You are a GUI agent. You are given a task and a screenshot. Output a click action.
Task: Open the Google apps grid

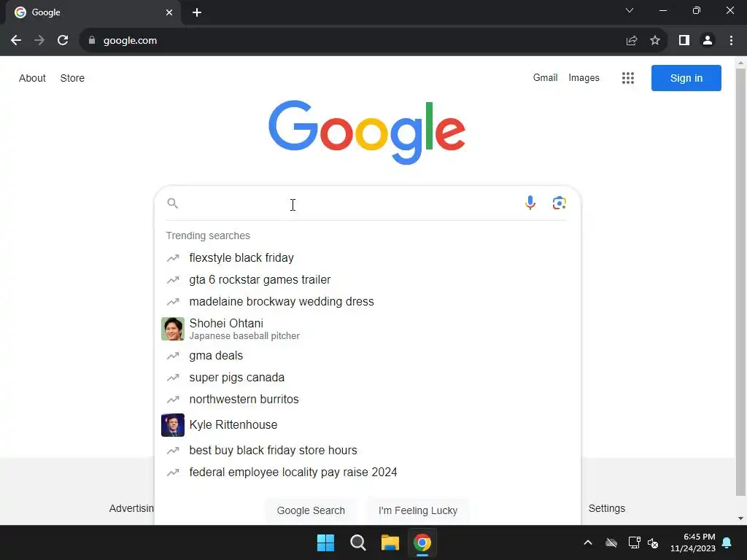(x=628, y=78)
